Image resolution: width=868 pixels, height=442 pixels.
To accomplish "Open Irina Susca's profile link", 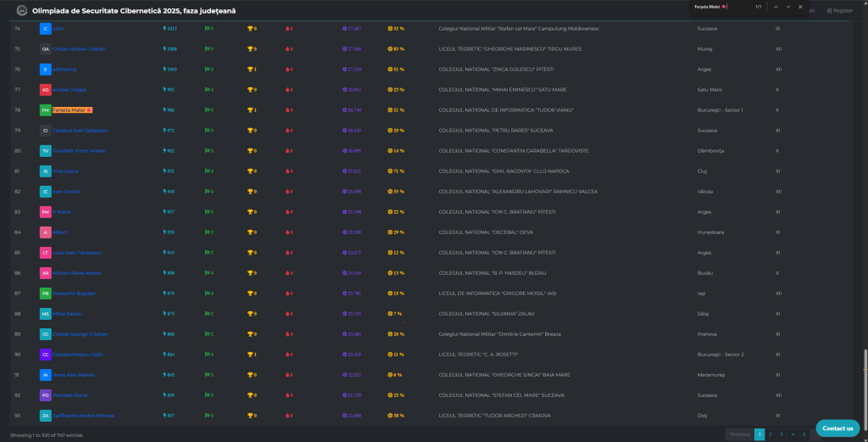I will pos(64,171).
